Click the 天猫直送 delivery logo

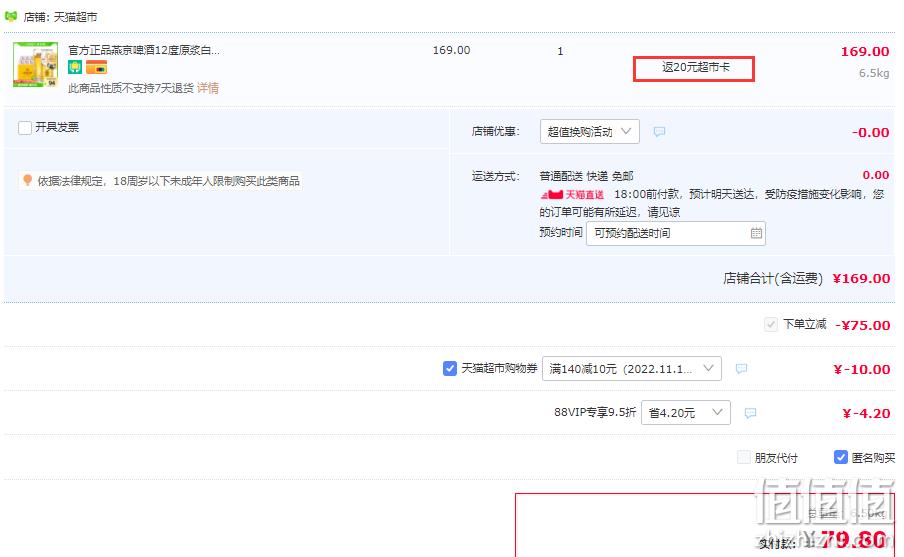[x=572, y=194]
